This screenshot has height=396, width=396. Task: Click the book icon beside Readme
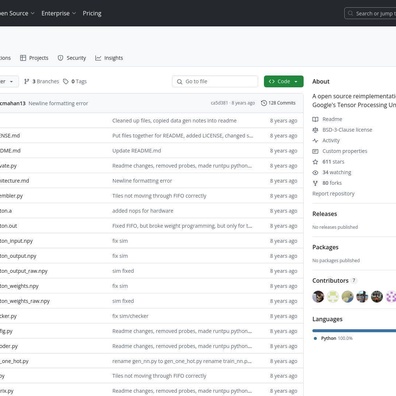[x=315, y=119]
